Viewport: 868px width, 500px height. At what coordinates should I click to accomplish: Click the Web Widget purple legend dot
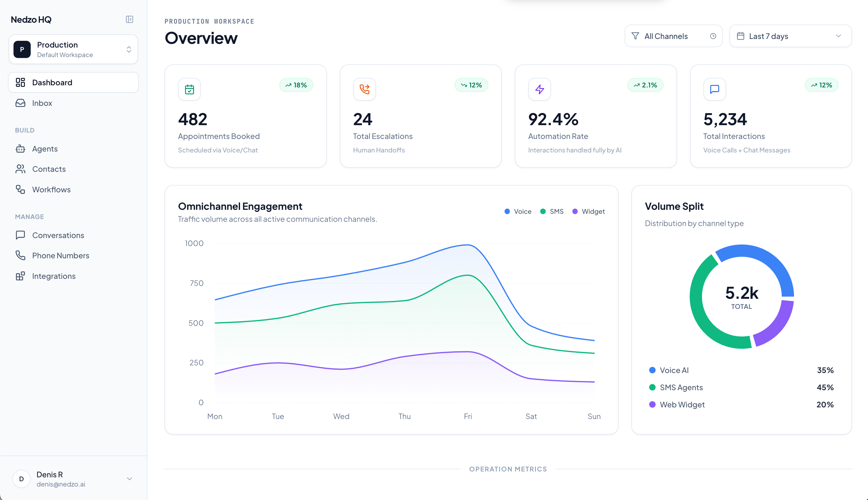tap(652, 405)
